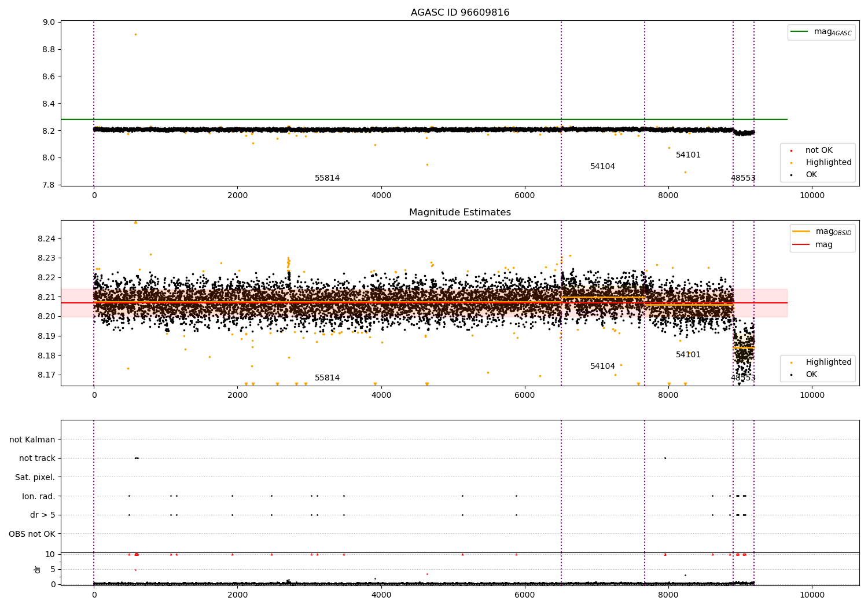This screenshot has height=608, width=868.
Task: Click the not track row label
Action: (x=37, y=458)
